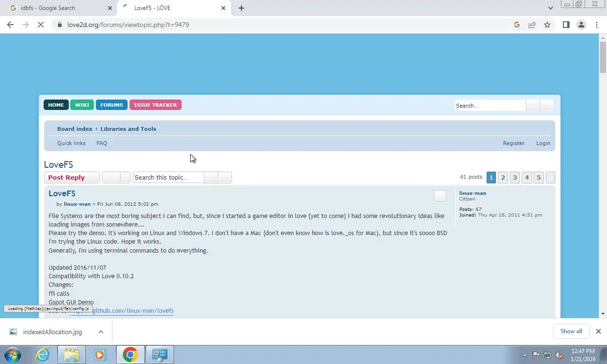Click the address bar URL
This screenshot has width=607, height=364.
click(128, 25)
